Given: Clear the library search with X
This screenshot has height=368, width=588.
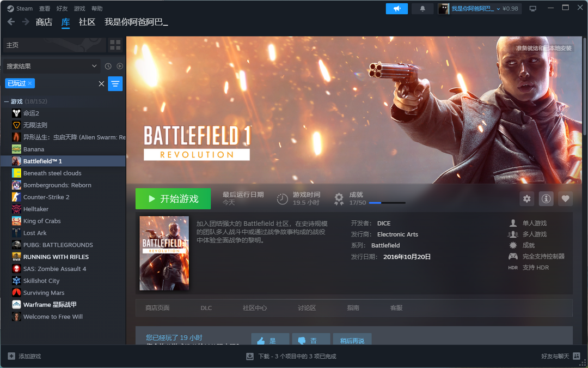Looking at the screenshot, I should (x=101, y=84).
